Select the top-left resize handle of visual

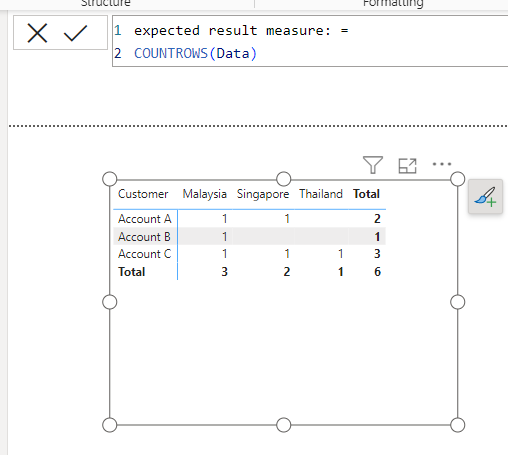[110, 179]
